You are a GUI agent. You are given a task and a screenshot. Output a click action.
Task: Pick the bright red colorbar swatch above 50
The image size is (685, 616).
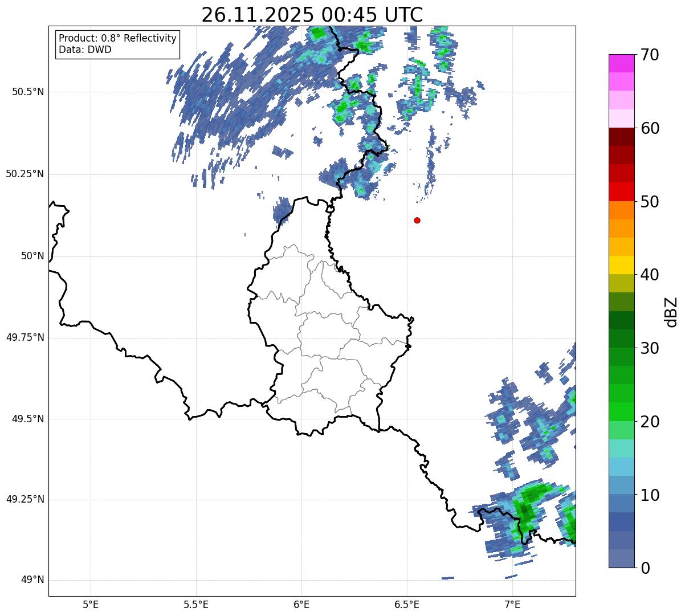click(622, 191)
